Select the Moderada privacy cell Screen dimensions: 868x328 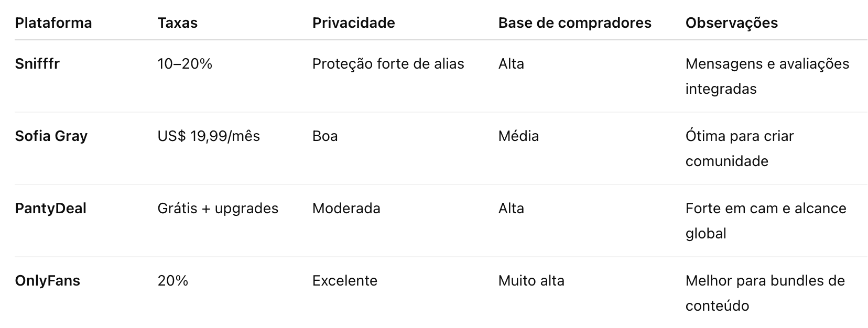[346, 209]
